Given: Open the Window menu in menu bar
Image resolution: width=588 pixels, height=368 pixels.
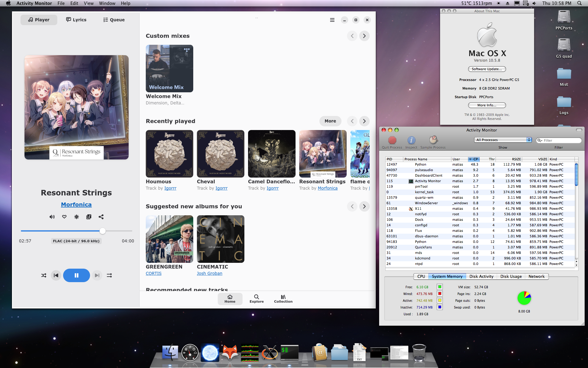Looking at the screenshot, I should (x=107, y=3).
